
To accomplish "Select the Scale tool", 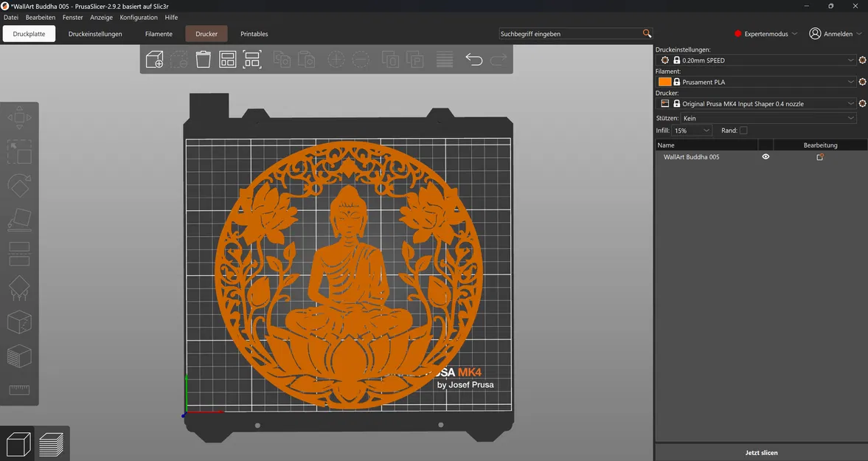I will click(x=18, y=152).
